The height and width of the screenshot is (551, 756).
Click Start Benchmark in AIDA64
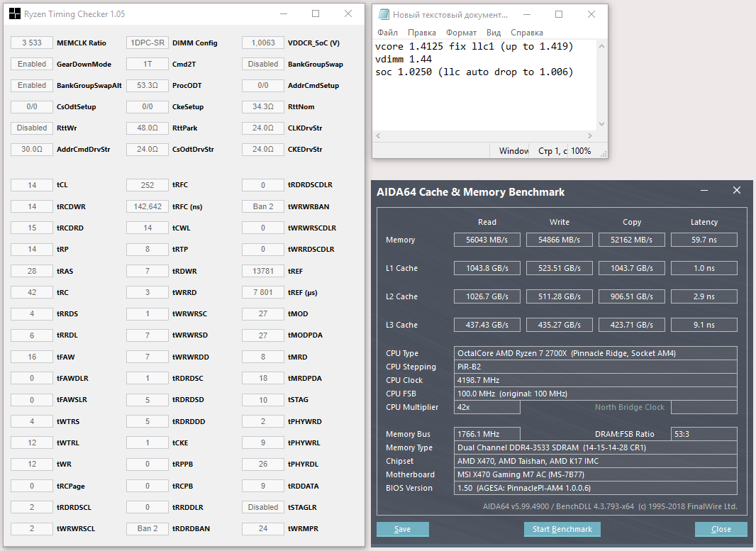(562, 529)
